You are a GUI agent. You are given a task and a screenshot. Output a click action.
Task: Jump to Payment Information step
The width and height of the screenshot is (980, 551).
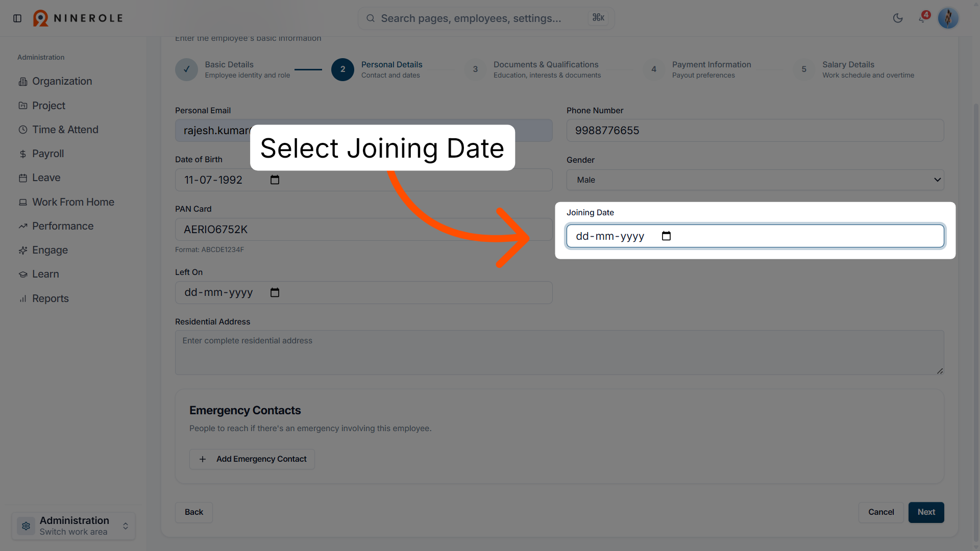coord(697,69)
